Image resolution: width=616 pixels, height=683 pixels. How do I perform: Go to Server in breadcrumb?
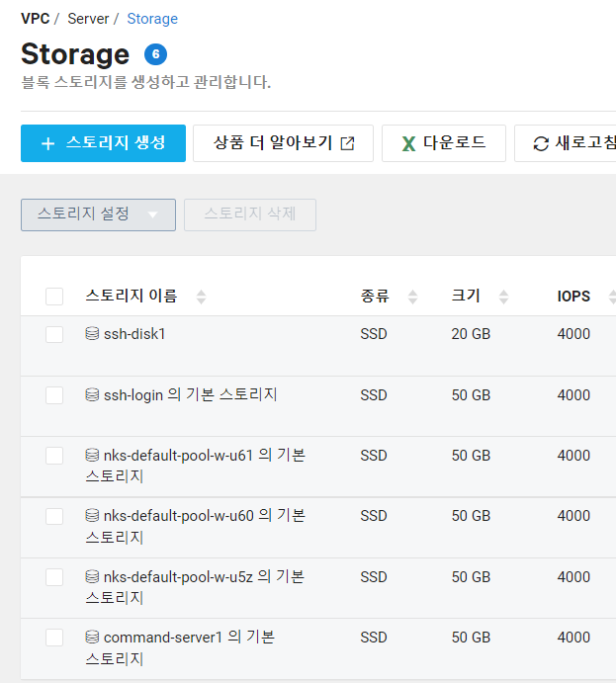click(88, 19)
